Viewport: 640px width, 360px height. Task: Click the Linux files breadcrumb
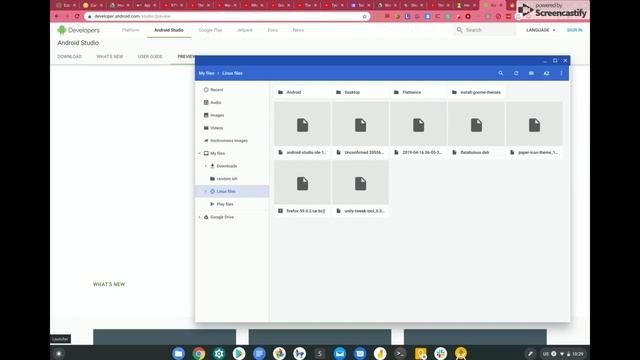[x=232, y=73]
